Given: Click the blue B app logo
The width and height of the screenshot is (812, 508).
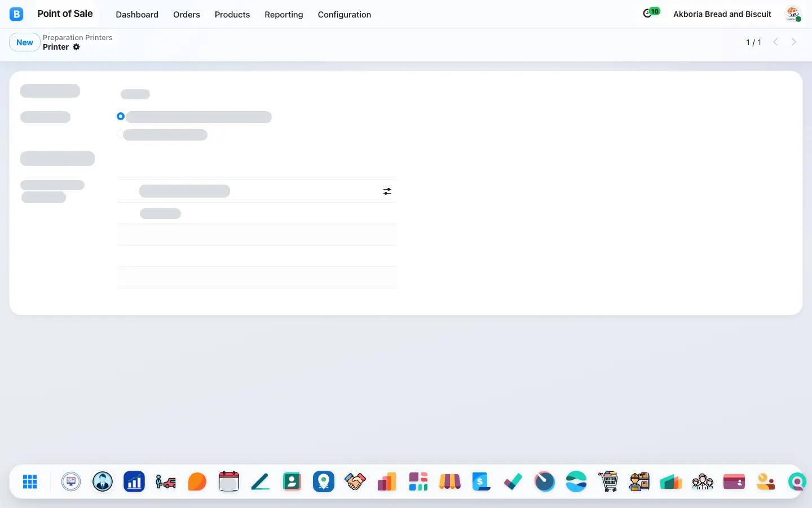Looking at the screenshot, I should [x=16, y=14].
